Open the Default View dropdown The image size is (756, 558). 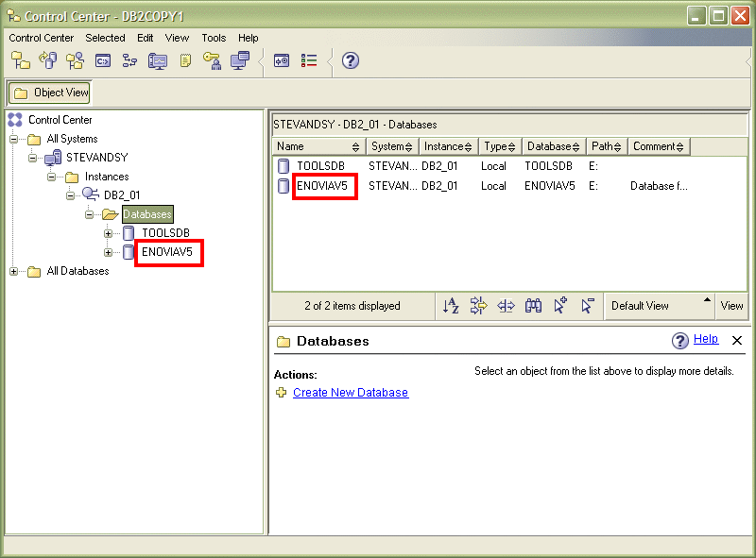pos(659,306)
